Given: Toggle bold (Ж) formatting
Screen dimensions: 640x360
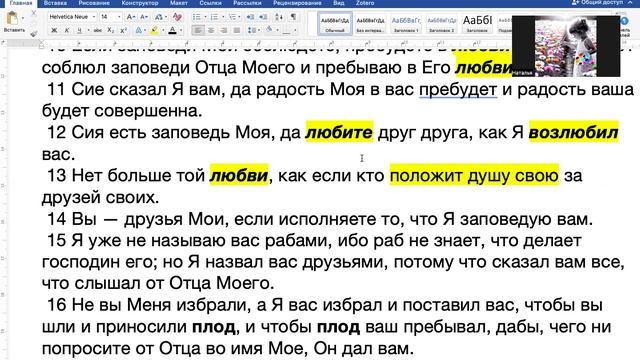Looking at the screenshot, I should click(x=54, y=31).
